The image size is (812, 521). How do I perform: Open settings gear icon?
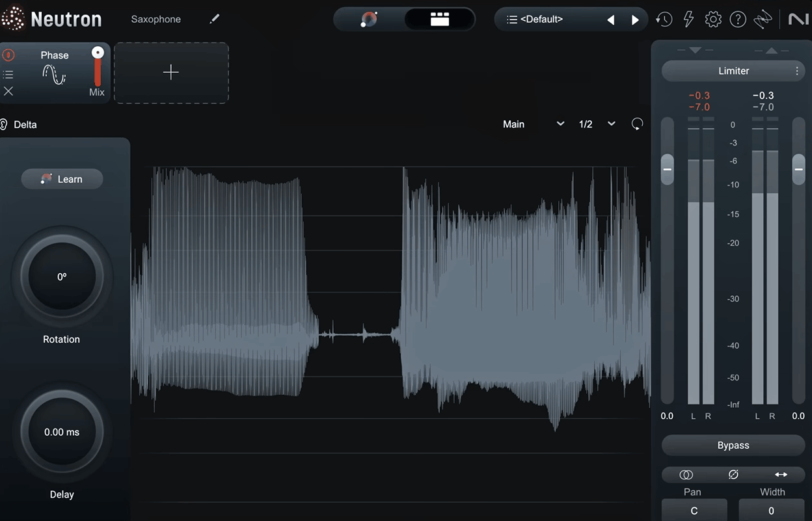(713, 20)
